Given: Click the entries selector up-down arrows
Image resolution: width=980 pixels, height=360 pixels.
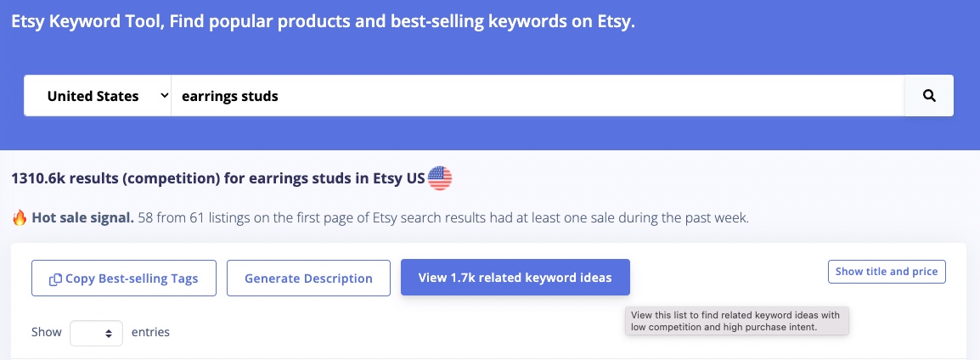Looking at the screenshot, I should pos(109,334).
